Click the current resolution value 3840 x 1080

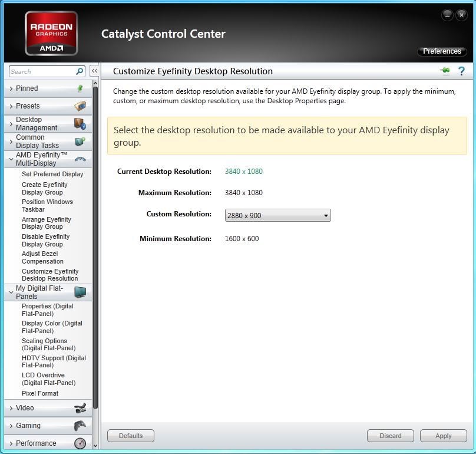(x=243, y=172)
